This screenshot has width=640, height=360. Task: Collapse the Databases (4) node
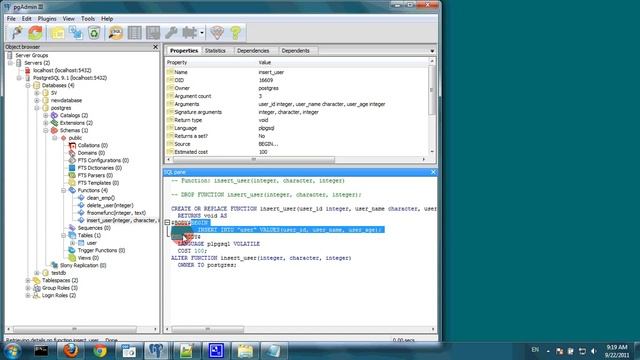pyautogui.click(x=28, y=85)
